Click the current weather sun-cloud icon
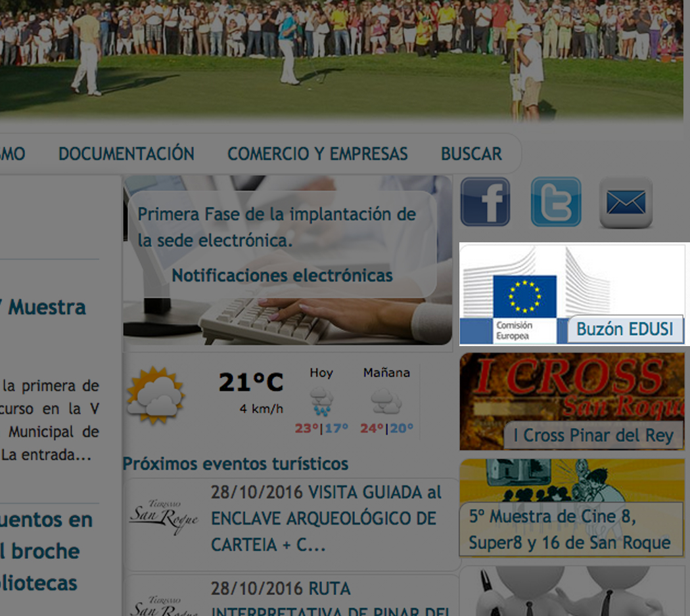 (x=156, y=395)
